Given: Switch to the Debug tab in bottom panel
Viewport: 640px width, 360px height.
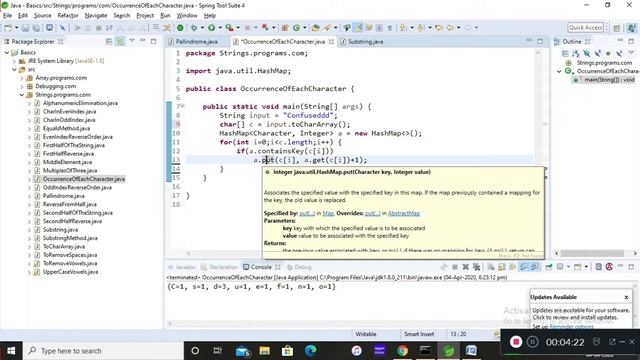Looking at the screenshot, I should click(x=303, y=267).
